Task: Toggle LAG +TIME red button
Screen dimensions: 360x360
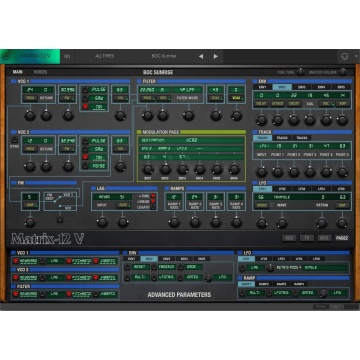Action: click(x=153, y=196)
